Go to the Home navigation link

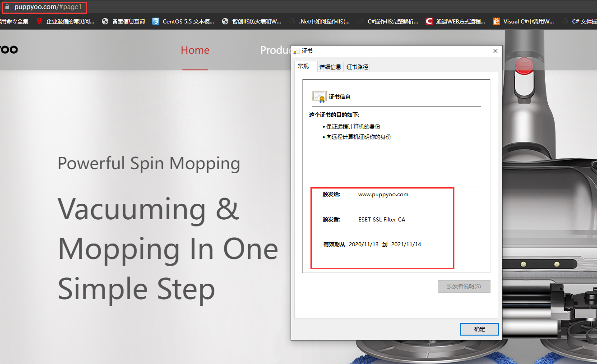coord(195,50)
